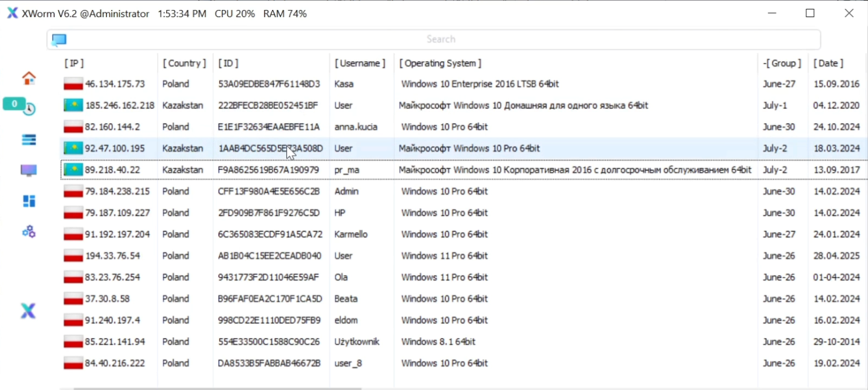
Task: Click the large X logo in the sidebar
Action: pyautogui.click(x=28, y=311)
